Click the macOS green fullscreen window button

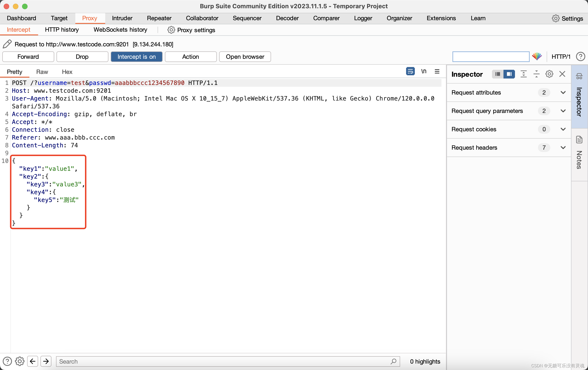pyautogui.click(x=25, y=6)
